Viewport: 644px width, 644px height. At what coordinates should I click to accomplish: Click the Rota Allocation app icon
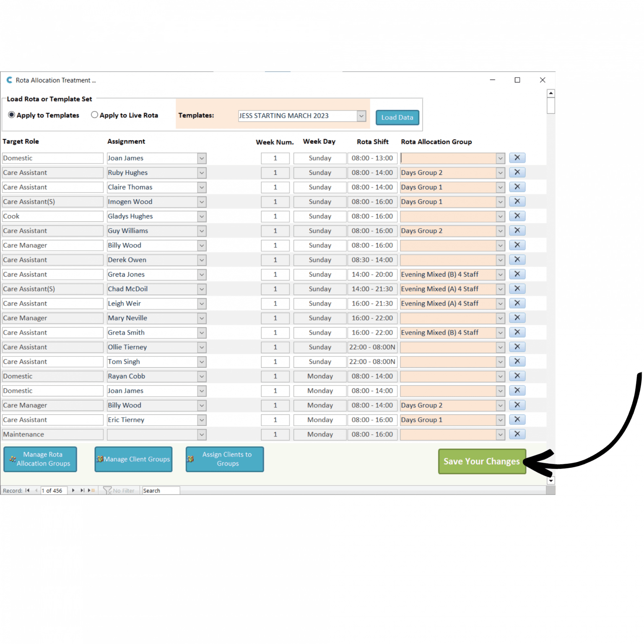pyautogui.click(x=9, y=80)
